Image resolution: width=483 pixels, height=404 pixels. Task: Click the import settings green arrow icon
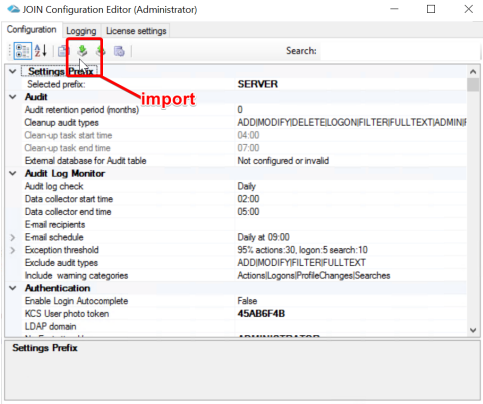[82, 51]
